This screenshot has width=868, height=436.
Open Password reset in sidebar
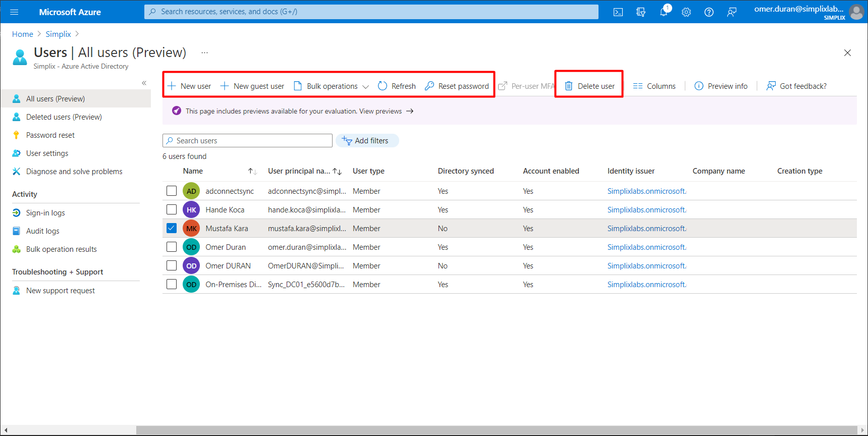[50, 135]
